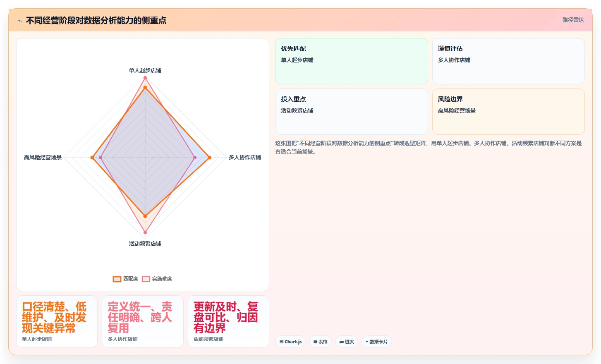This screenshot has width=601, height=364.
Task: Click the icon in 数据卡片 tag
Action: [367, 342]
